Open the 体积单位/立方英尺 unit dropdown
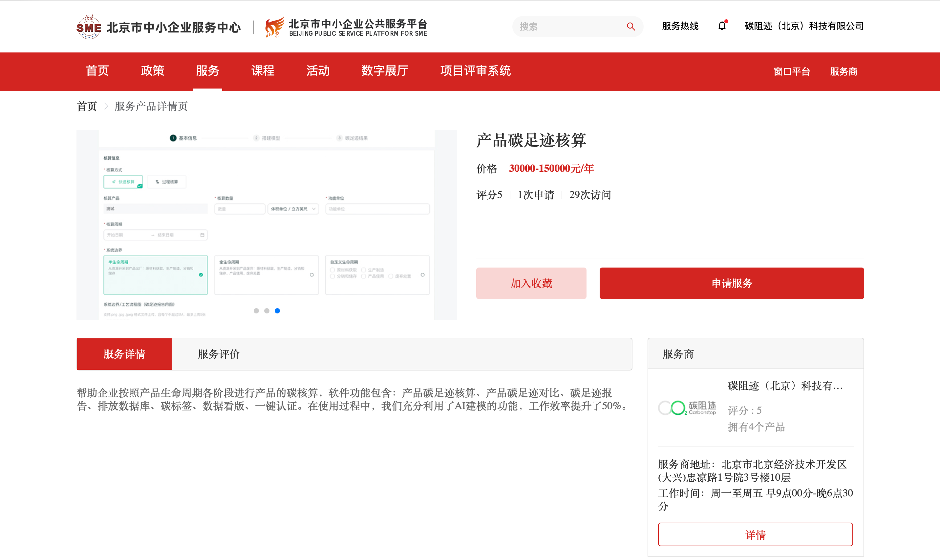The height and width of the screenshot is (560, 940). point(293,209)
